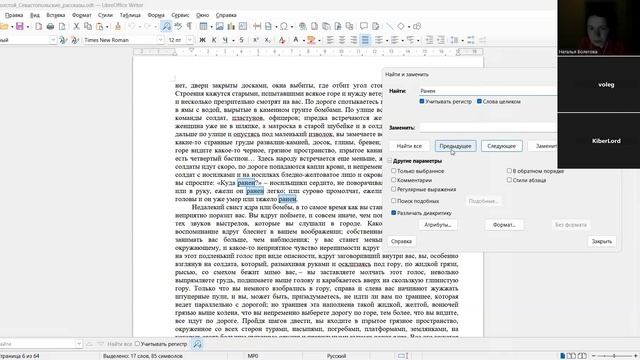Apply superscript formatting
Image resolution: width=640 pixels, height=360 pixels.
[x=256, y=40]
